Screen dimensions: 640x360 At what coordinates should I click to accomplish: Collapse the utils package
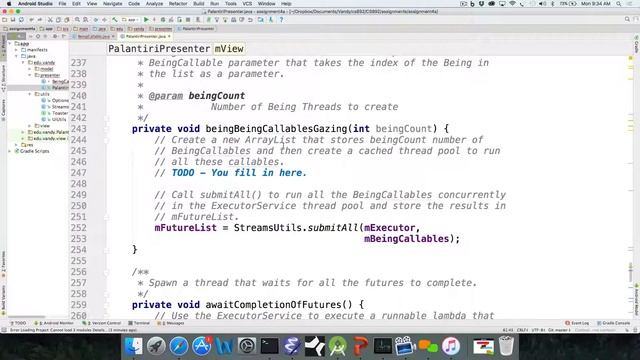(30, 94)
